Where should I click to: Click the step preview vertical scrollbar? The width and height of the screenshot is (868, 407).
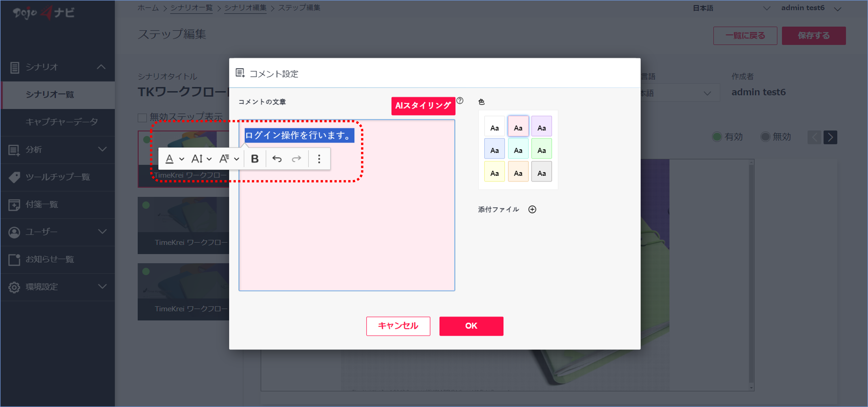tap(751, 275)
